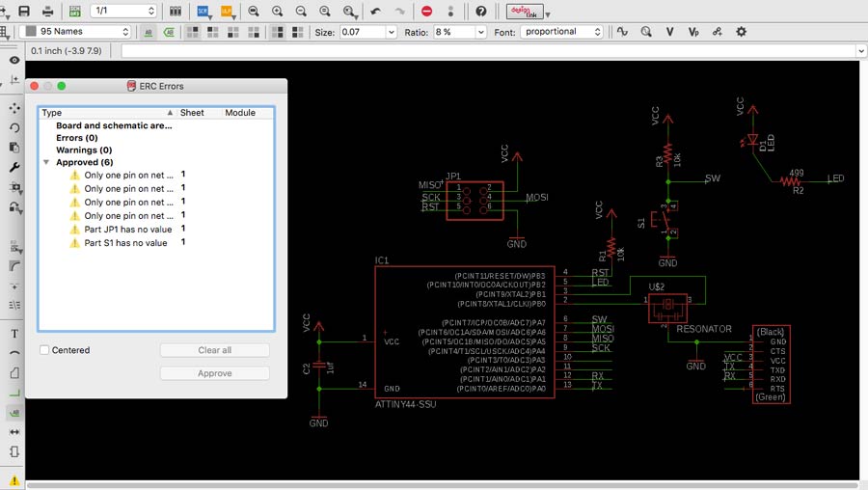Toggle the layer visibility eye icon
The width and height of the screenshot is (868, 490).
(x=14, y=60)
